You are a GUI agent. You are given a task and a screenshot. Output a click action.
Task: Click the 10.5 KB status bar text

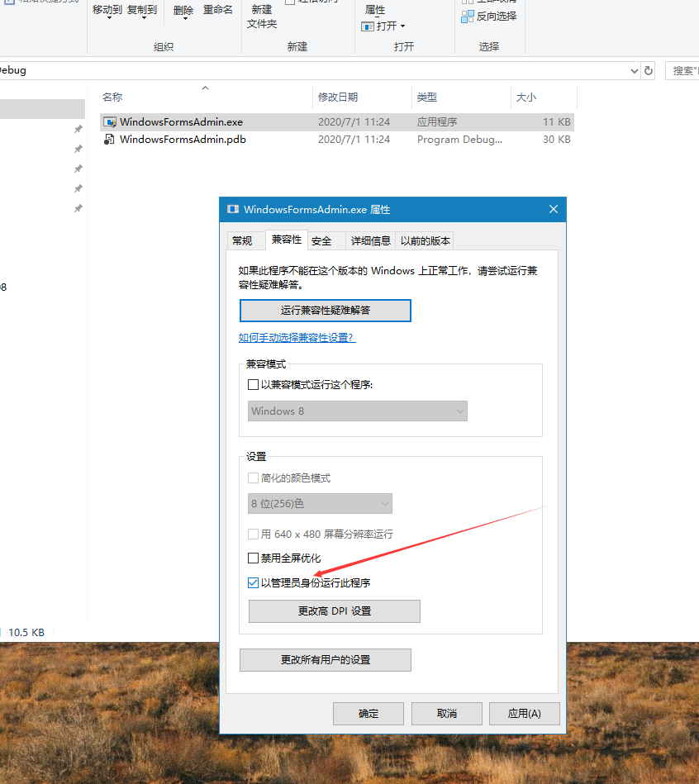(26, 633)
